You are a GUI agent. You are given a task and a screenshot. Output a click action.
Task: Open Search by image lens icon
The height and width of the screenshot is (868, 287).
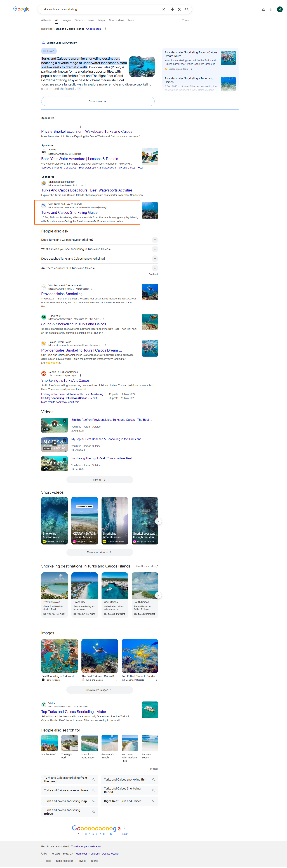click(x=180, y=10)
